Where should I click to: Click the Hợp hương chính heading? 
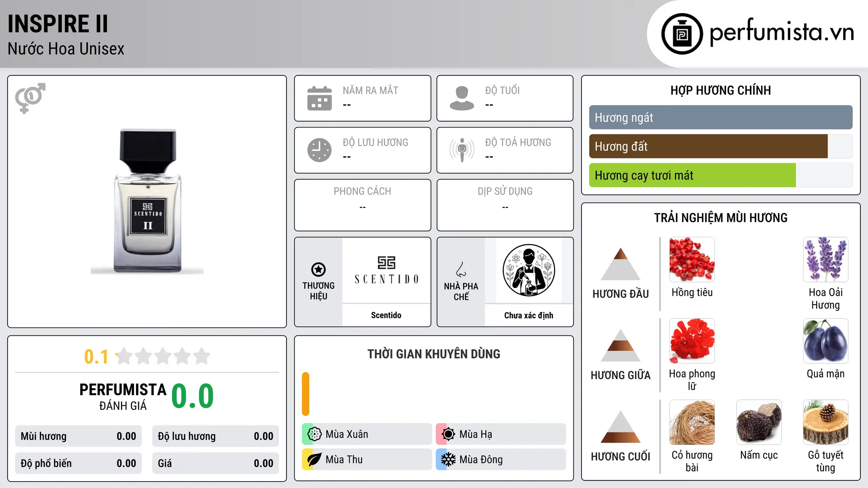(x=721, y=90)
